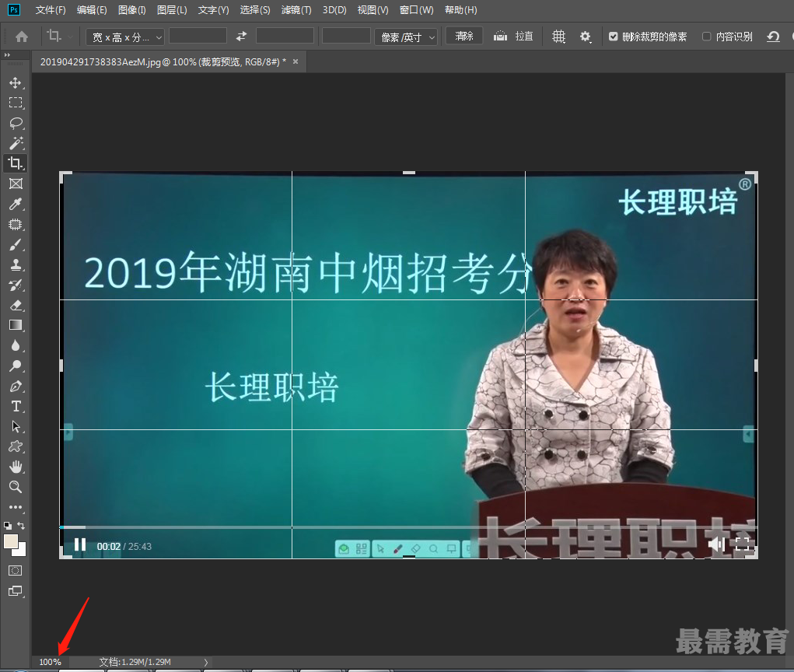This screenshot has width=794, height=672.
Task: Open the 3D menu
Action: point(334,10)
